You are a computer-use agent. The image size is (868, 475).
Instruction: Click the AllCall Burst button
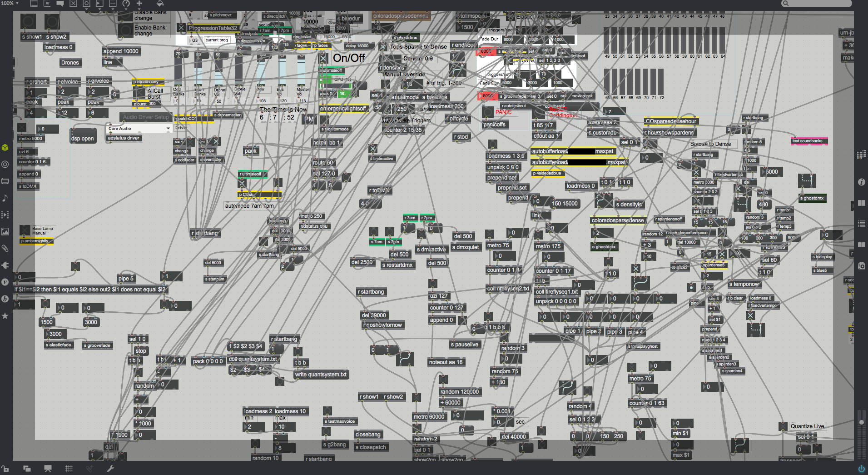point(139,93)
